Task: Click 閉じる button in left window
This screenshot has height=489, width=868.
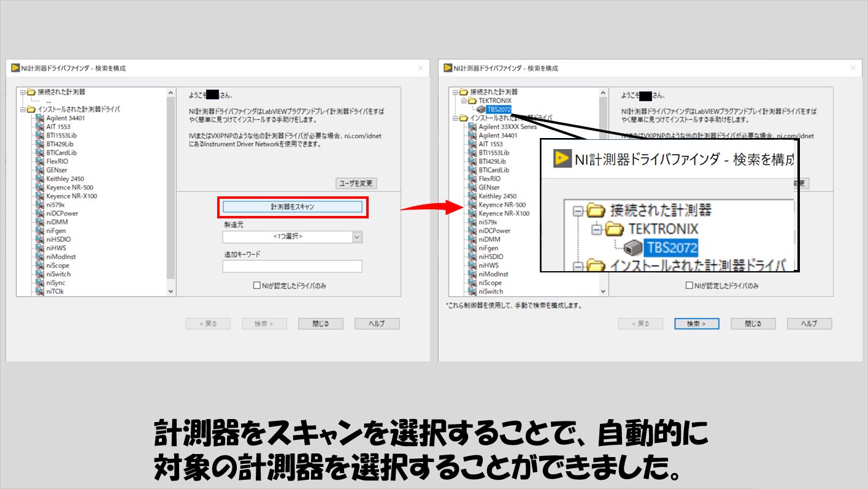Action: tap(321, 323)
